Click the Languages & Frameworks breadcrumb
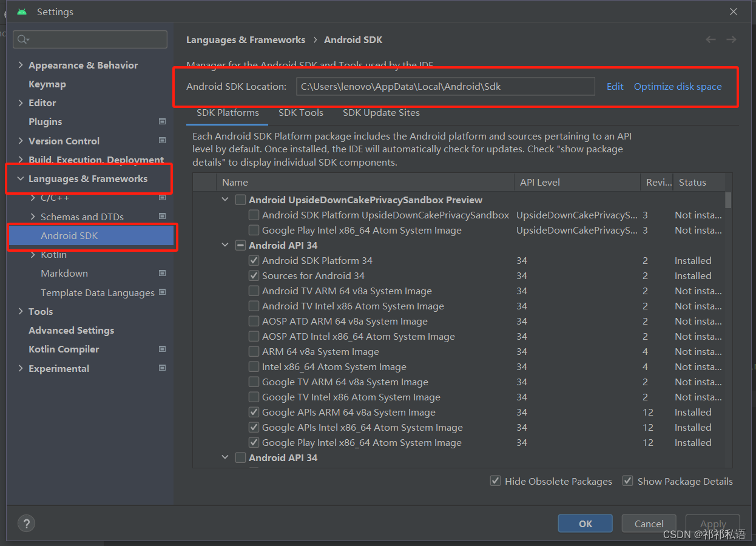 coord(246,39)
